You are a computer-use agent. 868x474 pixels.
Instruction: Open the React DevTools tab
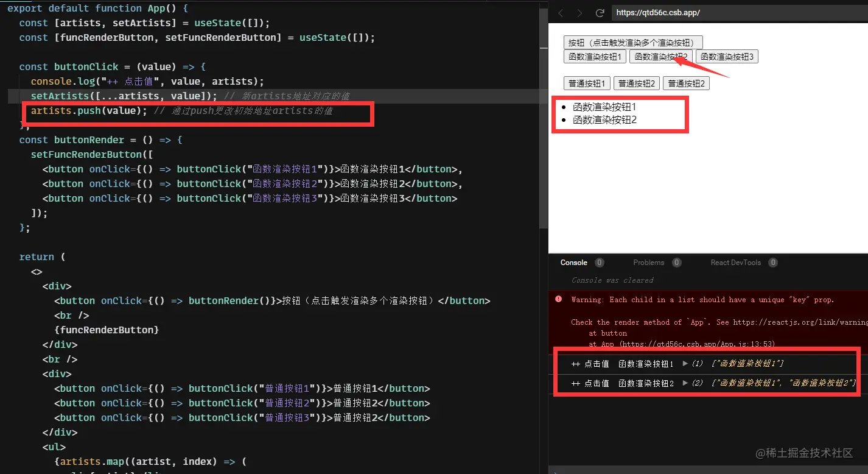click(x=736, y=263)
